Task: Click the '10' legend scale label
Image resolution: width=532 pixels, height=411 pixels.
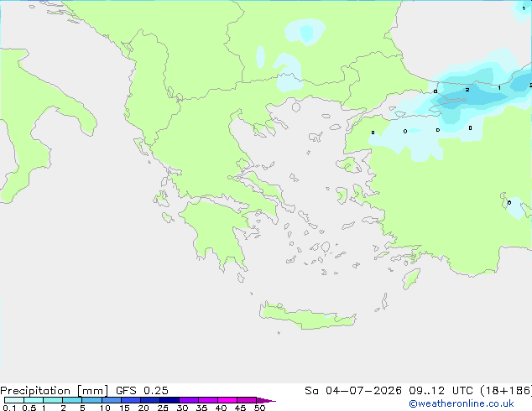Action: [x=105, y=408]
